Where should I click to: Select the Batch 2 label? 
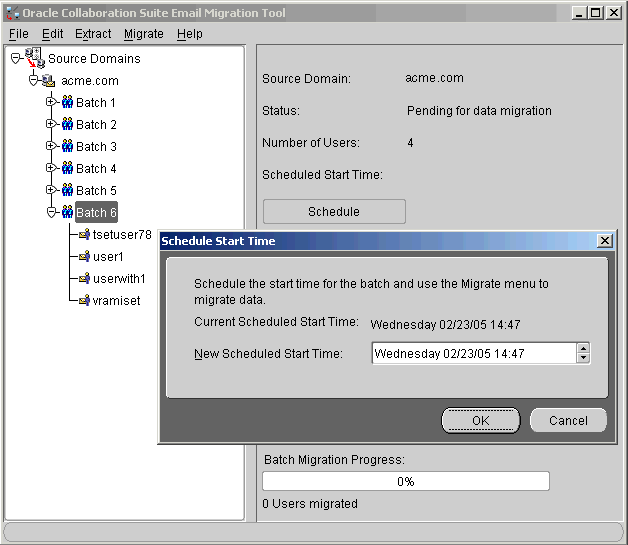[x=96, y=125]
